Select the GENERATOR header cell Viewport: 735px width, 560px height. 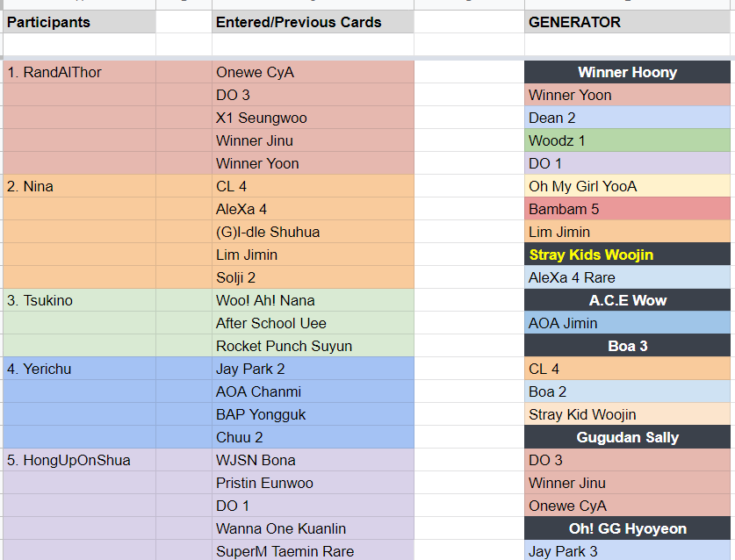pyautogui.click(x=627, y=22)
